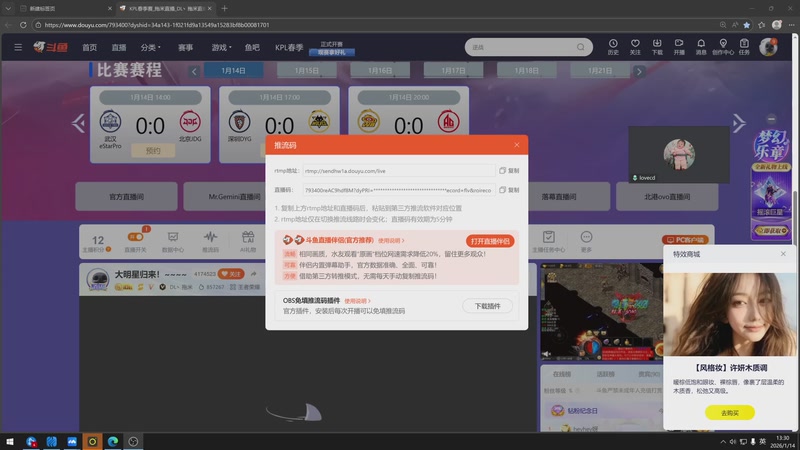Image resolution: width=800 pixels, height=450 pixels.
Task: Click the browser favorite star icon
Action: point(747,24)
